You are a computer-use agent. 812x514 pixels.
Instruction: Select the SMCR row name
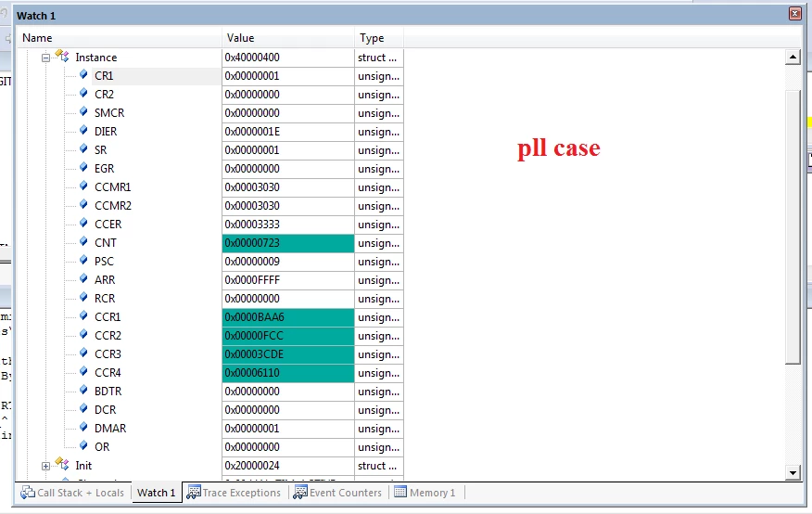[x=109, y=113]
